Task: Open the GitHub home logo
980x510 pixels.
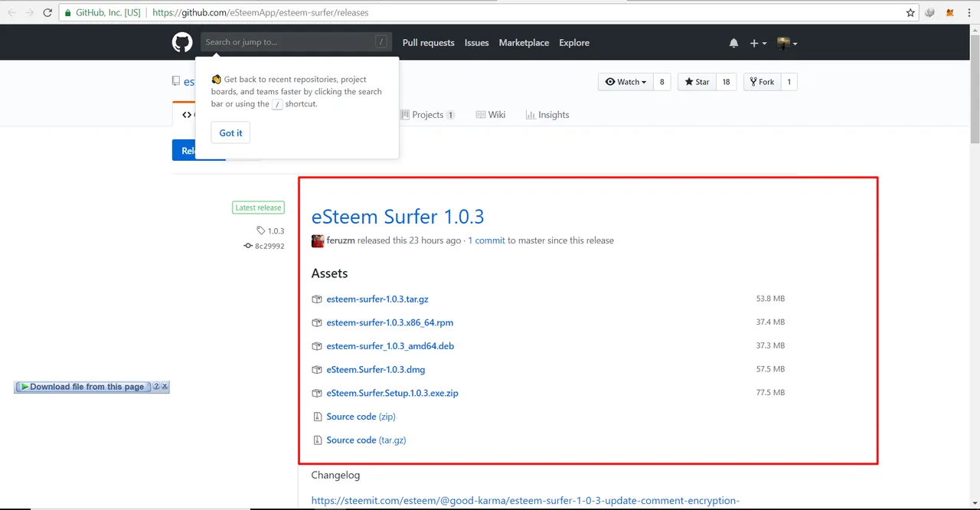Action: pos(182,42)
